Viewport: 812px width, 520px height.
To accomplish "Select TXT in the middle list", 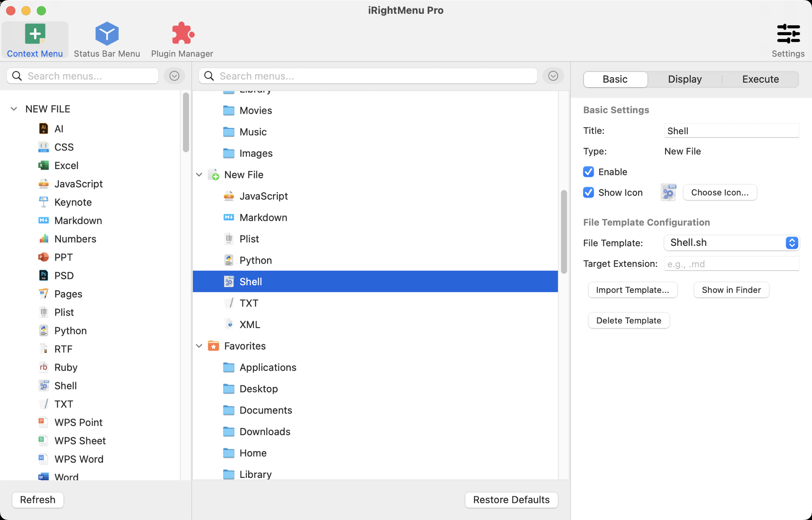I will click(375, 303).
